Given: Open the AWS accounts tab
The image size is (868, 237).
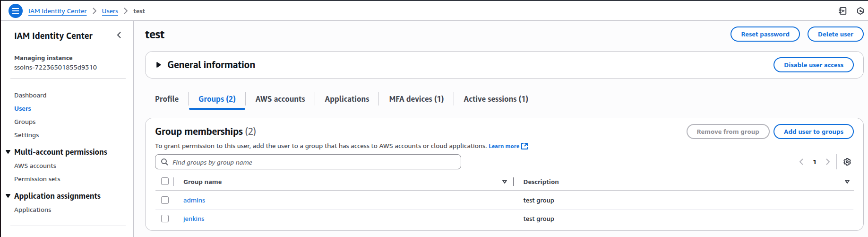Looking at the screenshot, I should [x=280, y=99].
